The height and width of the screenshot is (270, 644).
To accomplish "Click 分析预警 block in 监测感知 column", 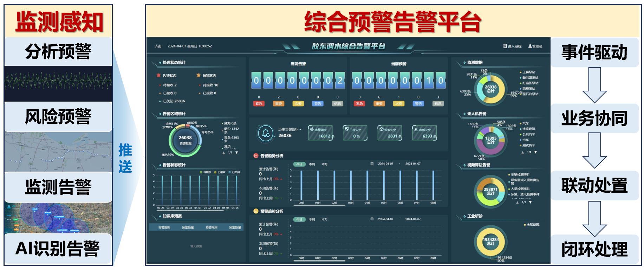I will [x=58, y=52].
